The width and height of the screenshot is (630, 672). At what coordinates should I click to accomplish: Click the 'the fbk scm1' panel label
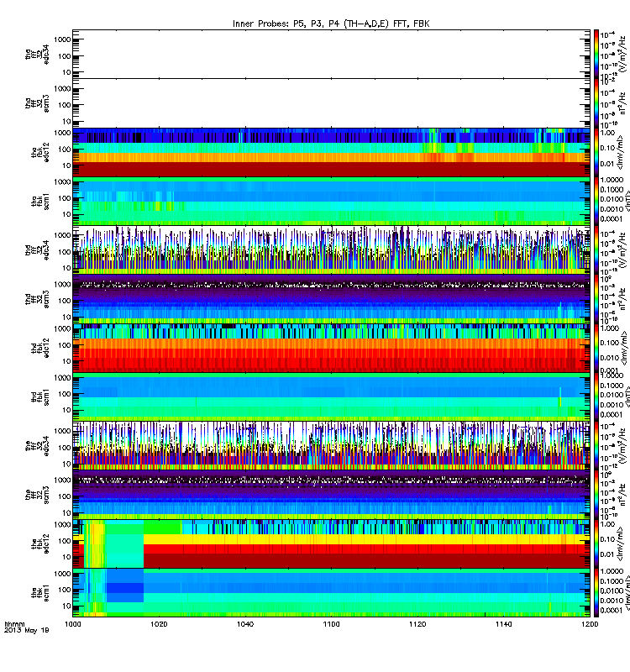pos(40,593)
